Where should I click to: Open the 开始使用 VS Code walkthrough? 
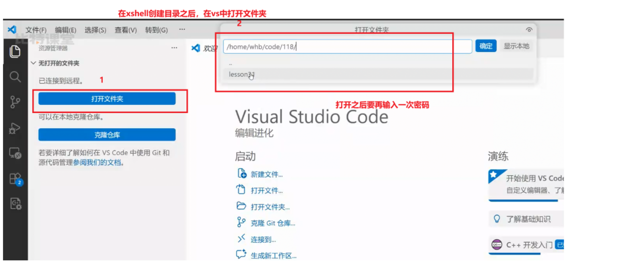coord(526,184)
